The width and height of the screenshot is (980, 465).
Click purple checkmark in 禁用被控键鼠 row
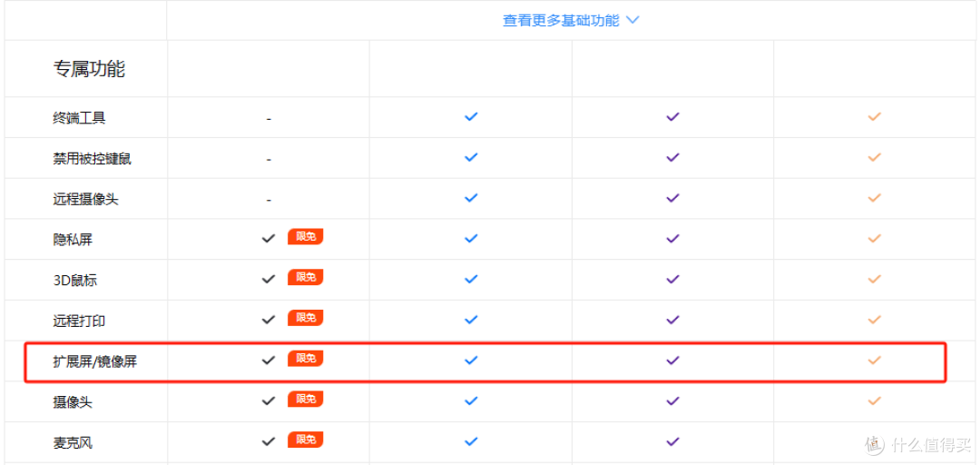click(672, 157)
